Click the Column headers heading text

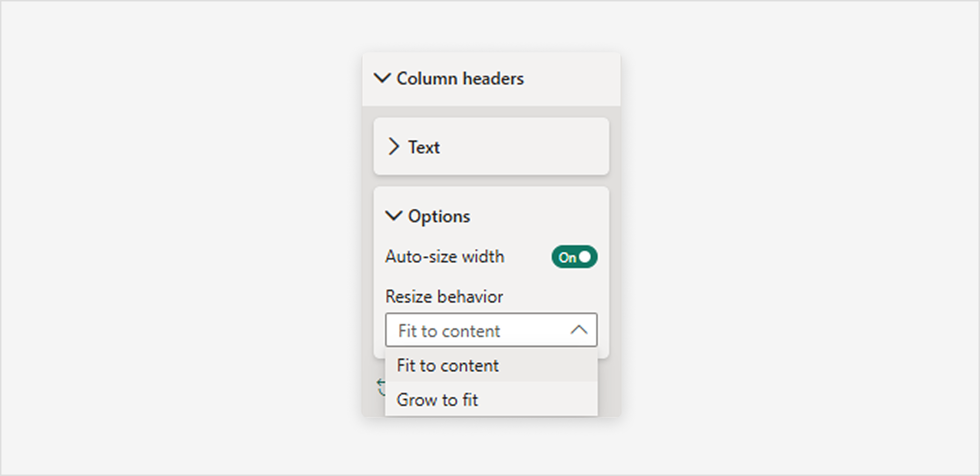point(461,78)
